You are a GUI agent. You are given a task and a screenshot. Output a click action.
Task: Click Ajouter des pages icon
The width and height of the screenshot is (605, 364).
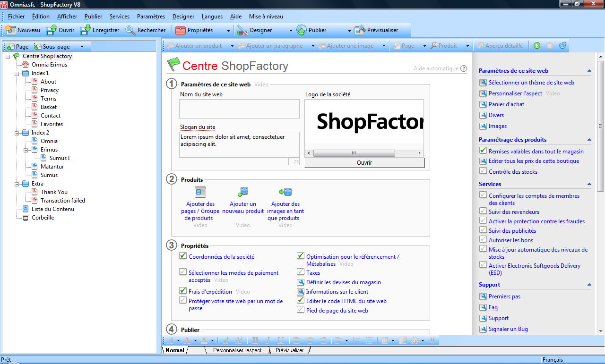click(x=200, y=192)
